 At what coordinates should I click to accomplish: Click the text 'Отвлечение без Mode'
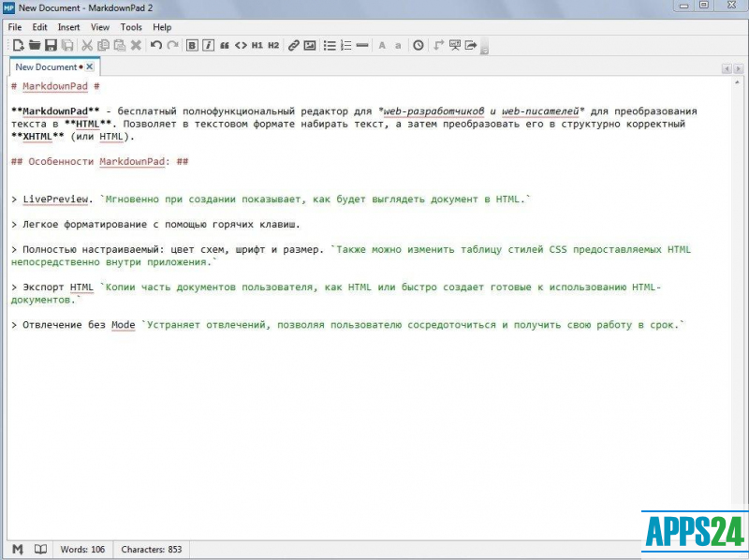point(79,325)
